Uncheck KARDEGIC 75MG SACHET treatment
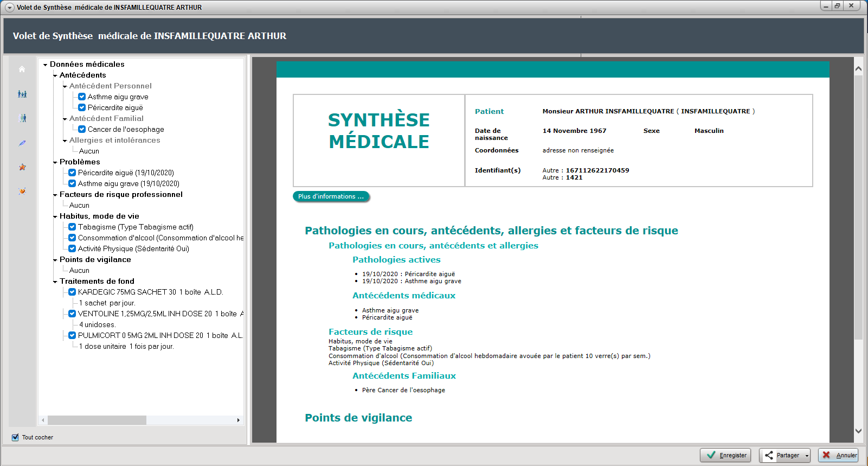Viewport: 868px width, 466px height. [x=72, y=292]
